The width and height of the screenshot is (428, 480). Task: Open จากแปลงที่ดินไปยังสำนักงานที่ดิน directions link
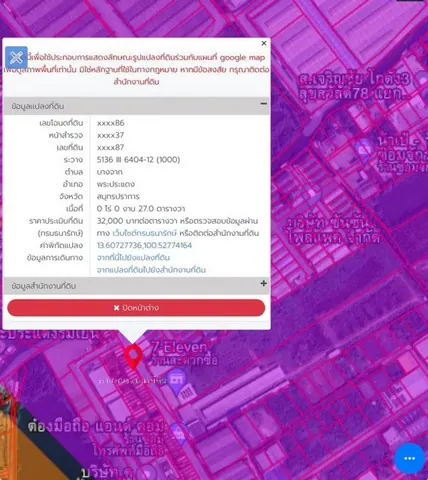click(x=151, y=270)
